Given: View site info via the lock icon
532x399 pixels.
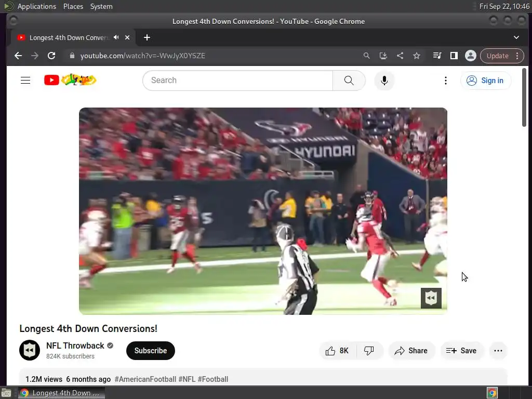Looking at the screenshot, I should click(72, 56).
